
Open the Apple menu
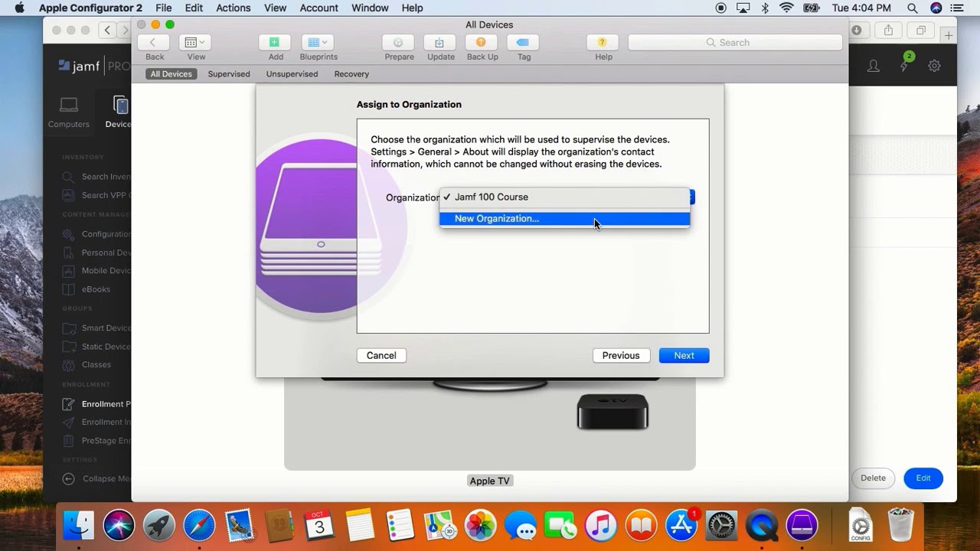click(x=20, y=8)
